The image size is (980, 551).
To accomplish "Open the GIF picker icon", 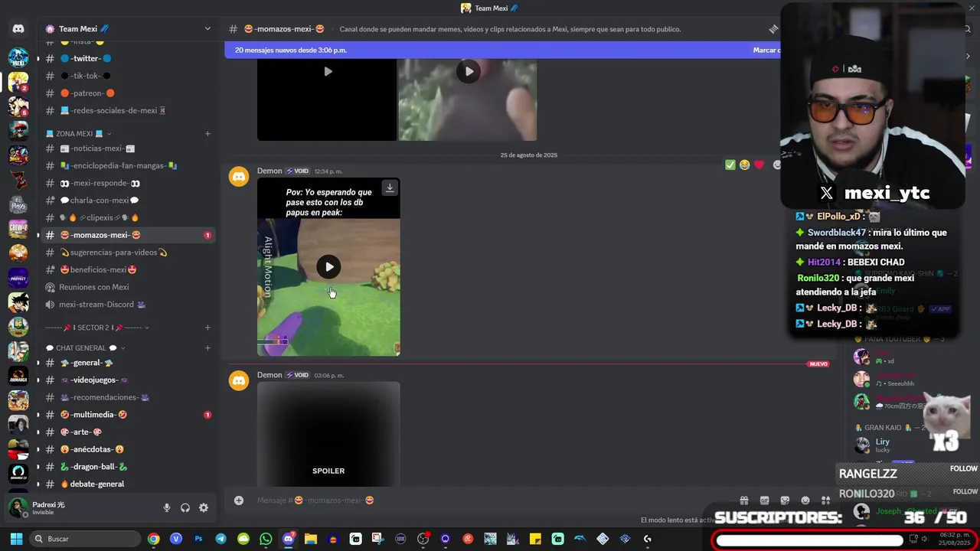I will (764, 500).
